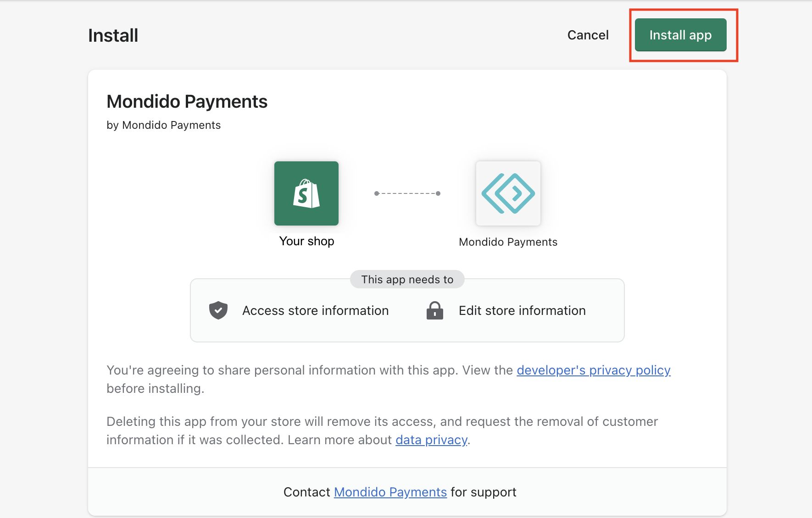Viewport: 812px width, 518px height.
Task: Open the developer's privacy policy link
Action: click(x=594, y=370)
